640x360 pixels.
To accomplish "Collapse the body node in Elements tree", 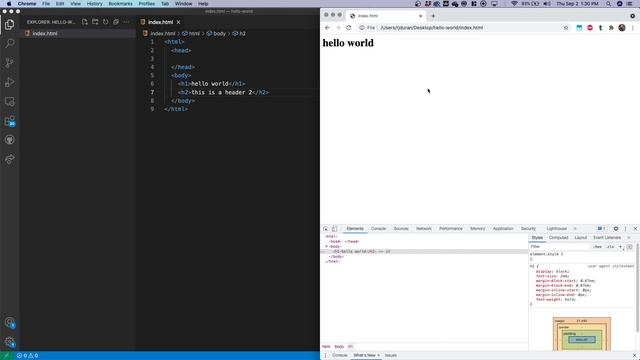I will pyautogui.click(x=327, y=247).
